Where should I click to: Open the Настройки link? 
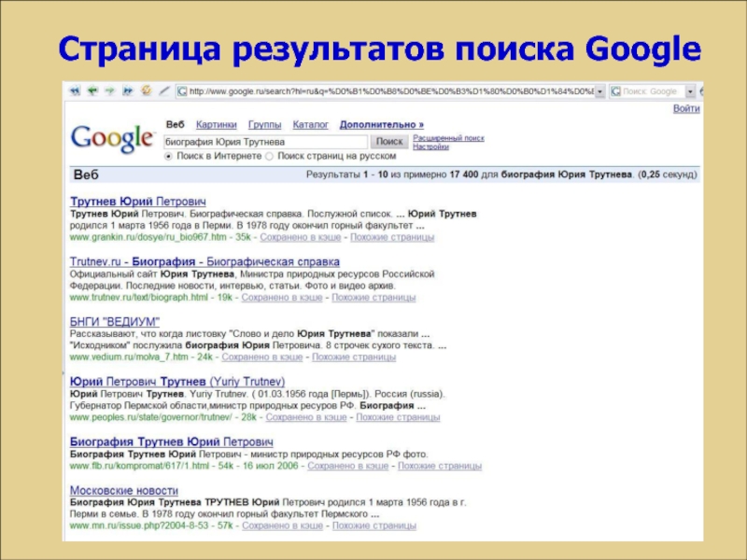(430, 147)
